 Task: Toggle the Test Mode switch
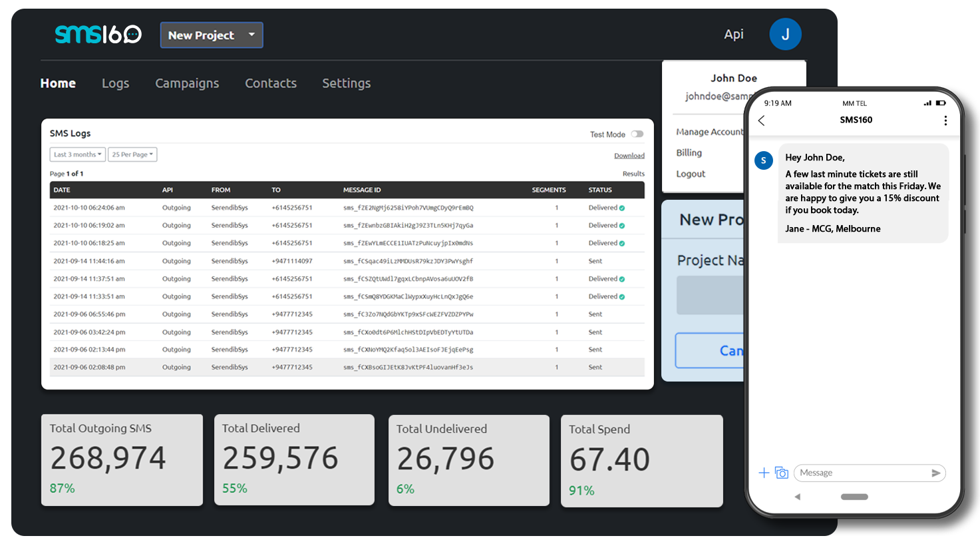tap(637, 134)
